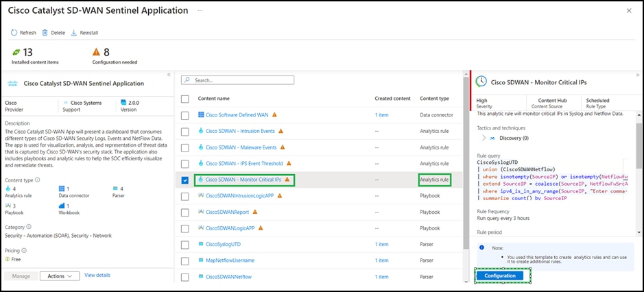This screenshot has width=644, height=292.
Task: Click the warning triangle beside CiscoSDWANReport
Action: 254,212
